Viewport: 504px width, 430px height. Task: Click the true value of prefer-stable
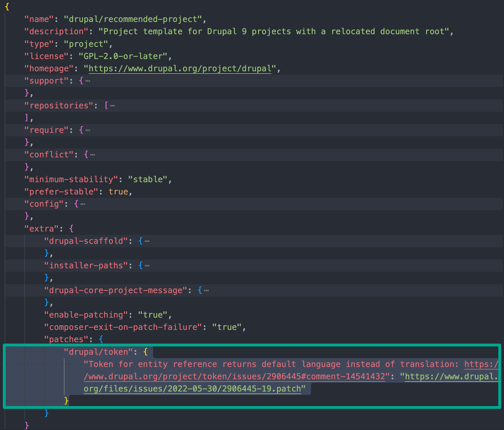[x=118, y=192]
